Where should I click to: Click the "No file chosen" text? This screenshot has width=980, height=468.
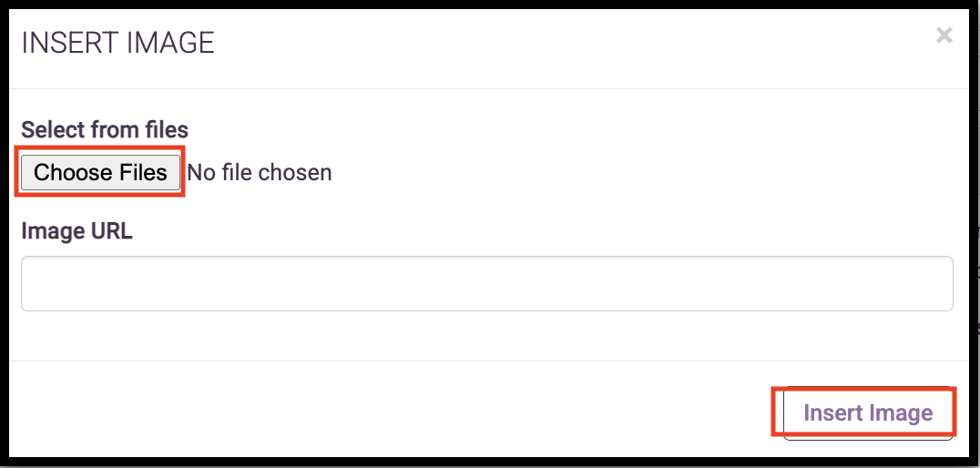[260, 172]
